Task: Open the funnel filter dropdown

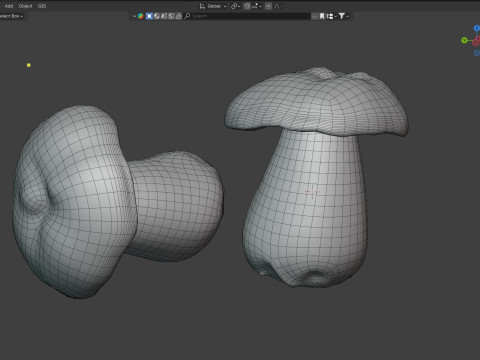Action: [343, 16]
